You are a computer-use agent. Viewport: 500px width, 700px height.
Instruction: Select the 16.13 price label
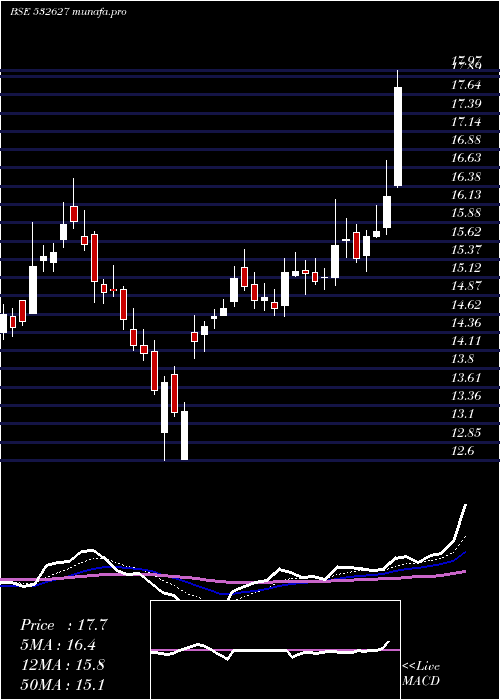[x=466, y=195]
